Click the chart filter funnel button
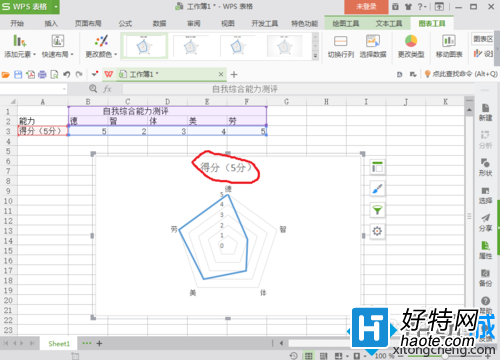Image resolution: width=500 pixels, height=360 pixels. (x=377, y=210)
